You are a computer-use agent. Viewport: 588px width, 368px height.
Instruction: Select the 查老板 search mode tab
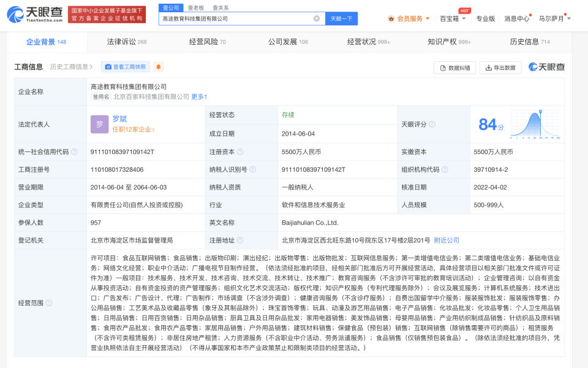tap(196, 7)
